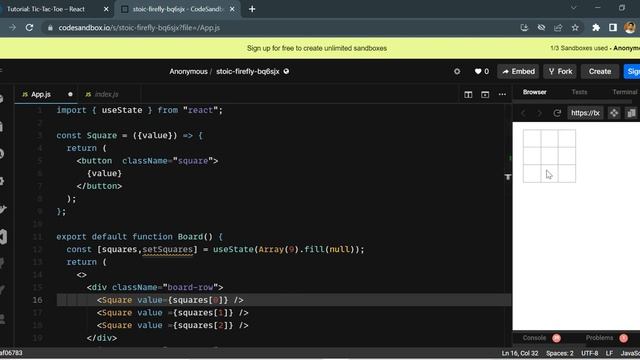
Task: Go back in the preview browser
Action: [x=523, y=113]
